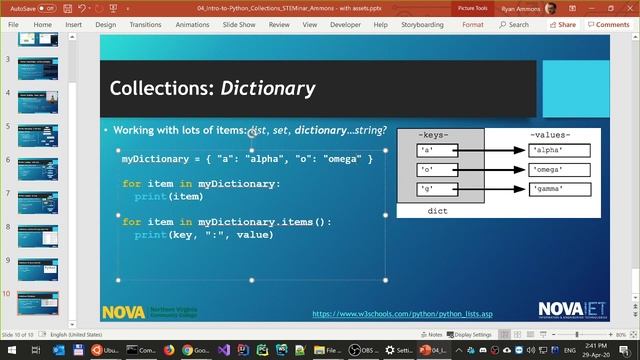640x360 pixels.
Task: Click the accessibility check icon in status bar
Action: 42,335
